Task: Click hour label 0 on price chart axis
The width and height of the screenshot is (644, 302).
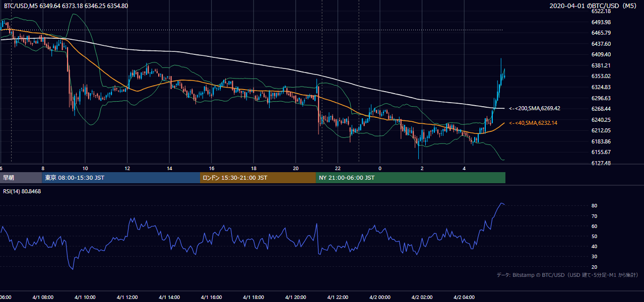Action: (x=380, y=168)
